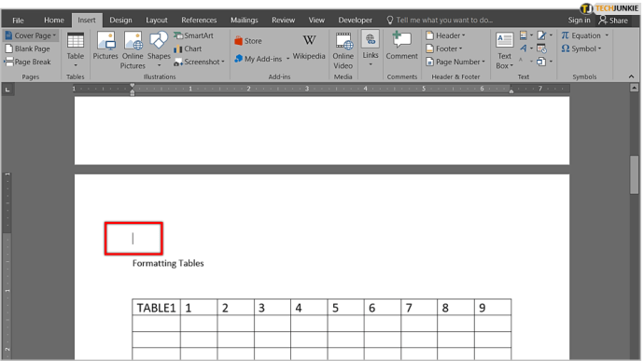
Task: Open the Symbol dropdown
Action: coord(581,49)
